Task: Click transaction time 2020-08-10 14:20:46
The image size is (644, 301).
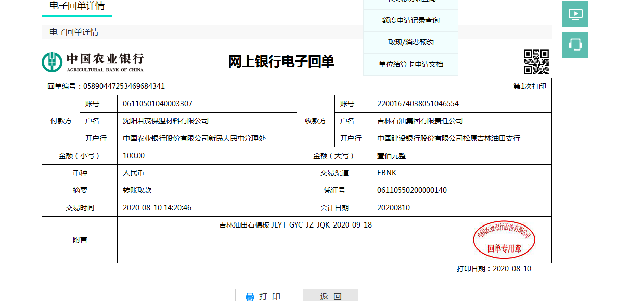Action: pos(157,208)
